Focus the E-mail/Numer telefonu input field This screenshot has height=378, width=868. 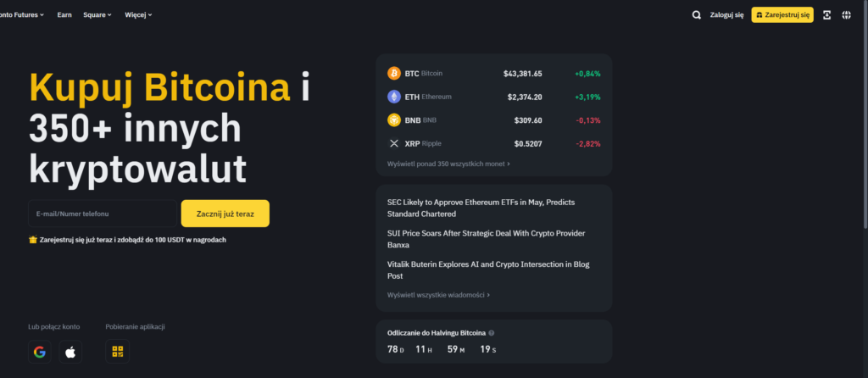pyautogui.click(x=102, y=214)
